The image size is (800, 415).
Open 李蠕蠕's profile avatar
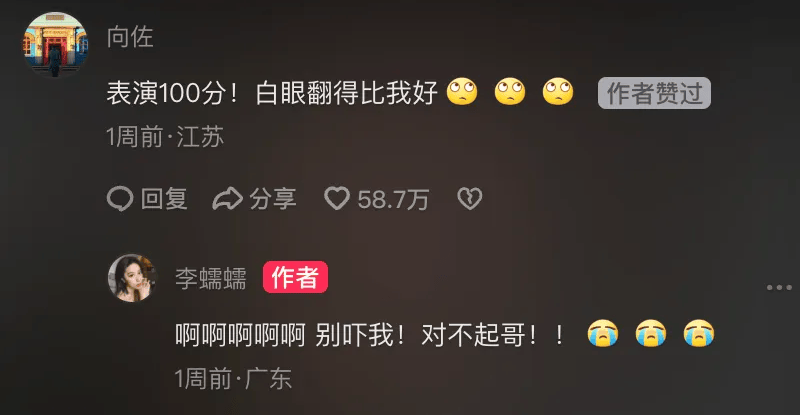[x=132, y=278]
